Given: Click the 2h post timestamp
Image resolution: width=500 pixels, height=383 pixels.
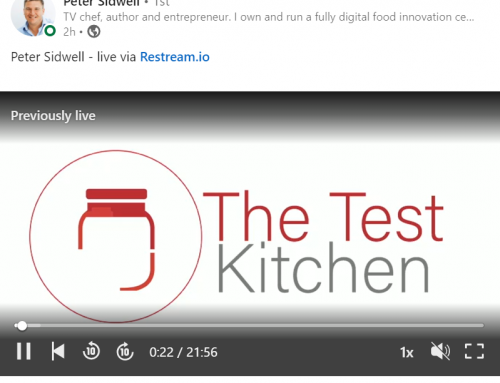Looking at the screenshot, I should (69, 32).
